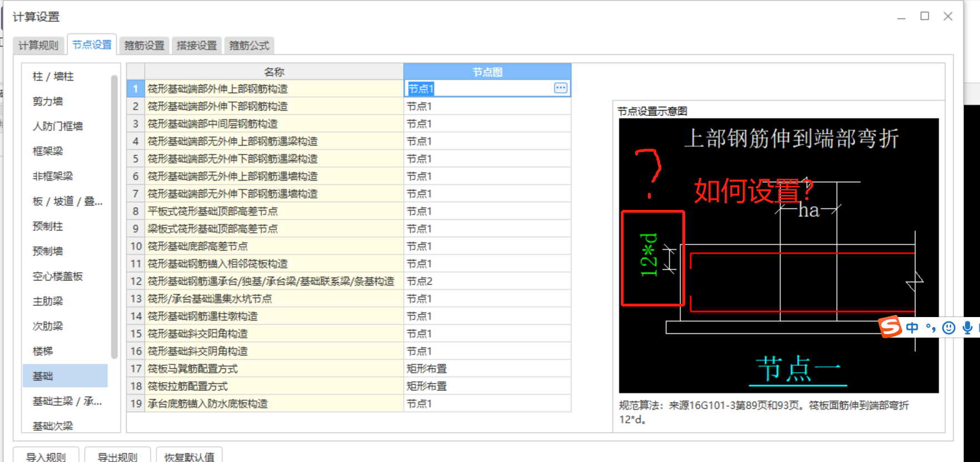Open the 箍筋公式 tab

point(249,46)
